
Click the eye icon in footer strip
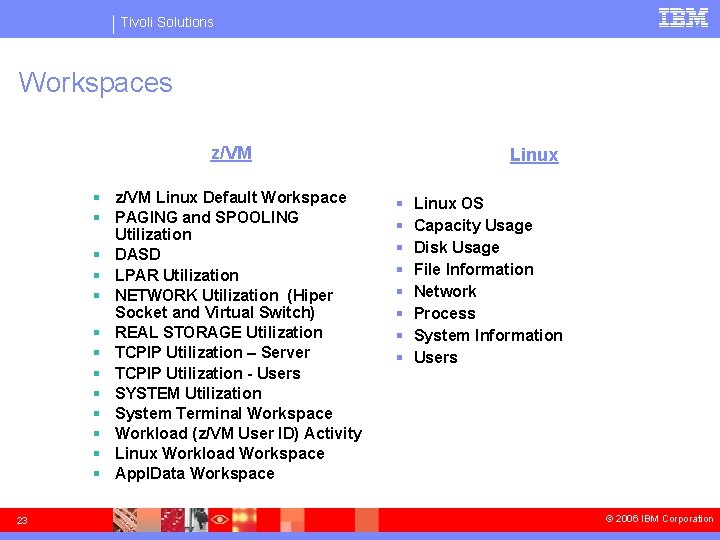pyautogui.click(x=220, y=519)
